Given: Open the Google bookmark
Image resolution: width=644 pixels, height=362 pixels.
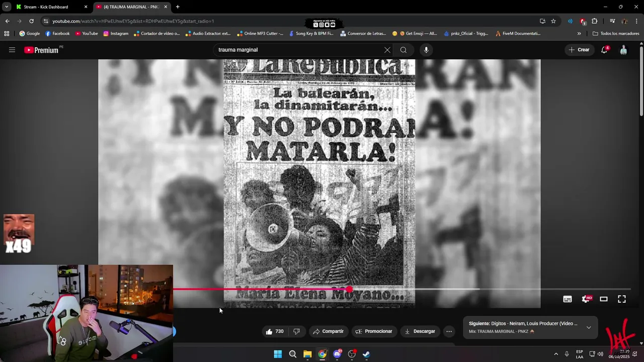Looking at the screenshot, I should coord(30,34).
